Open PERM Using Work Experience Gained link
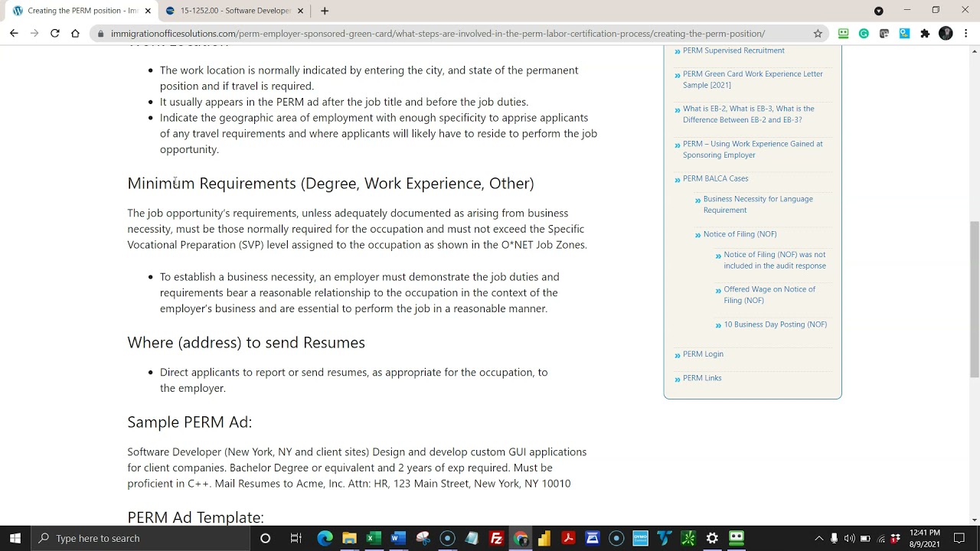Viewport: 980px width, 551px height. [x=753, y=149]
